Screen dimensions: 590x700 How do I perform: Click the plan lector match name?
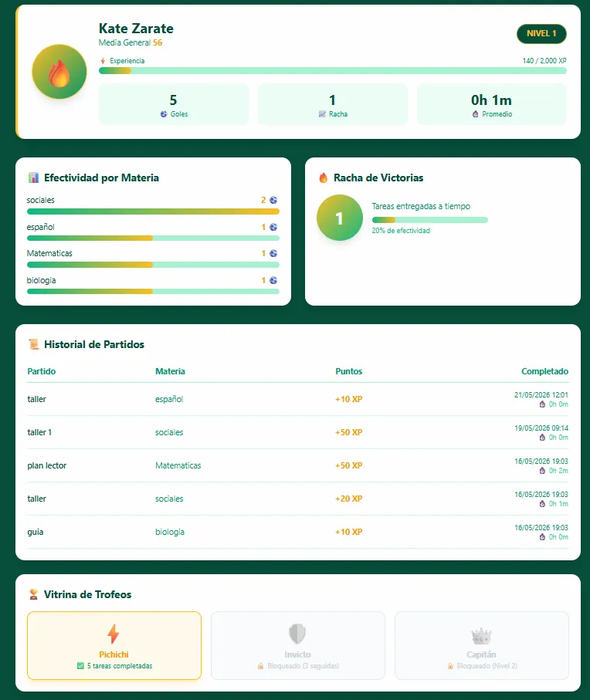(x=47, y=465)
